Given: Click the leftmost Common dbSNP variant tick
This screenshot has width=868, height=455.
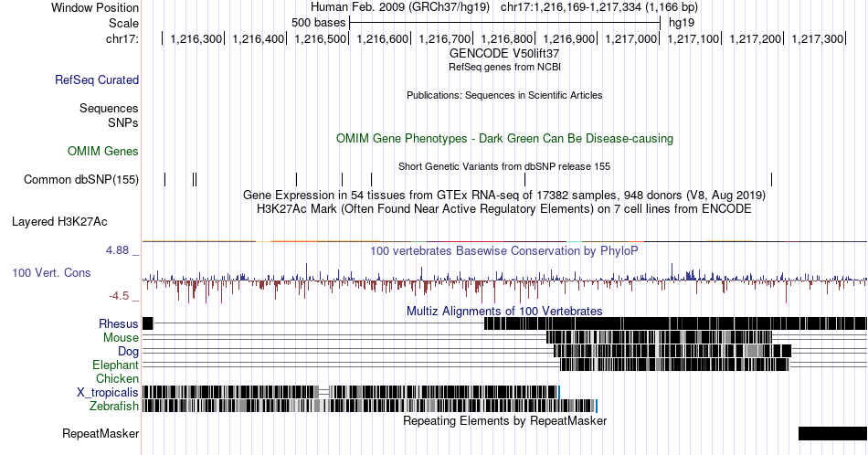Looking at the screenshot, I should click(x=165, y=179).
